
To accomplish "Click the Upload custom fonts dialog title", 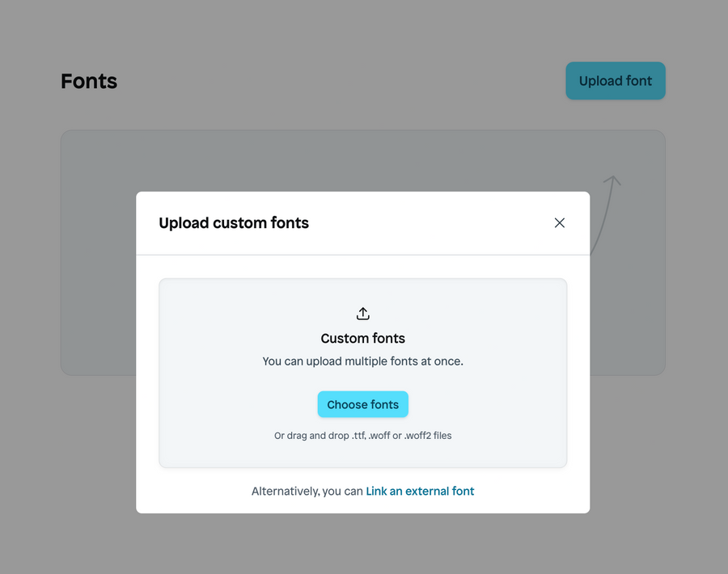I will click(x=234, y=222).
